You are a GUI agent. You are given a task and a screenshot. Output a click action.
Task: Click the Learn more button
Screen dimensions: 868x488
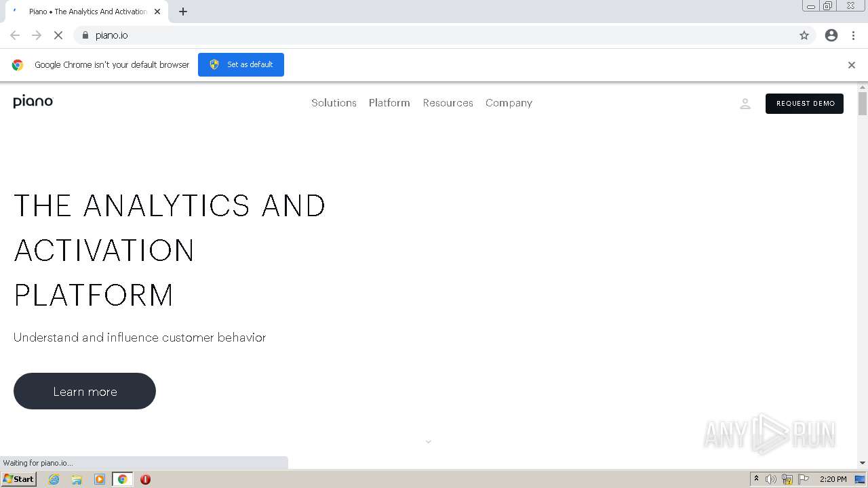click(x=85, y=391)
